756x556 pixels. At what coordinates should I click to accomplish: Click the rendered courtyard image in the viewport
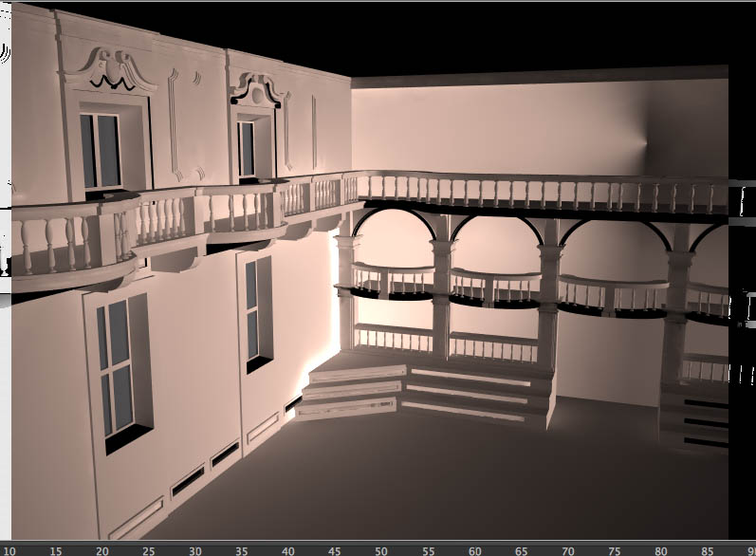point(370,271)
